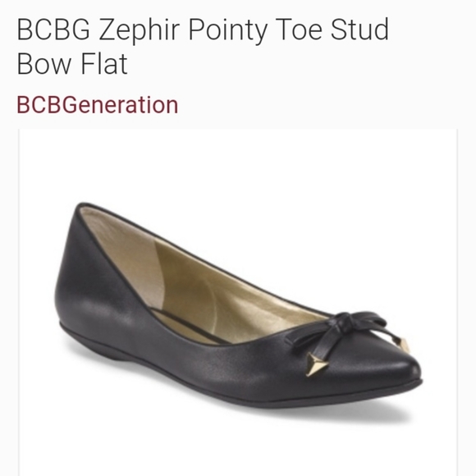Click the BCBG Zephir product title
The width and height of the screenshot is (476, 476).
point(203,46)
